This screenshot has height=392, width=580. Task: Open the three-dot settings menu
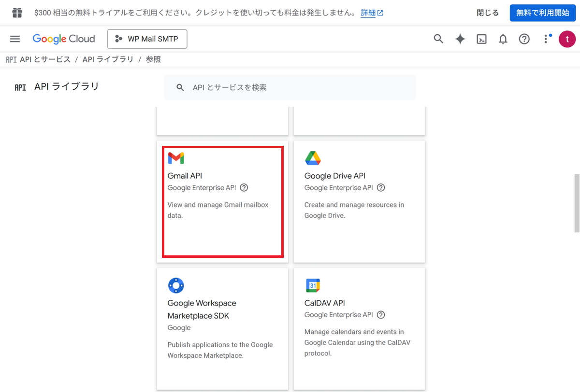pos(546,39)
